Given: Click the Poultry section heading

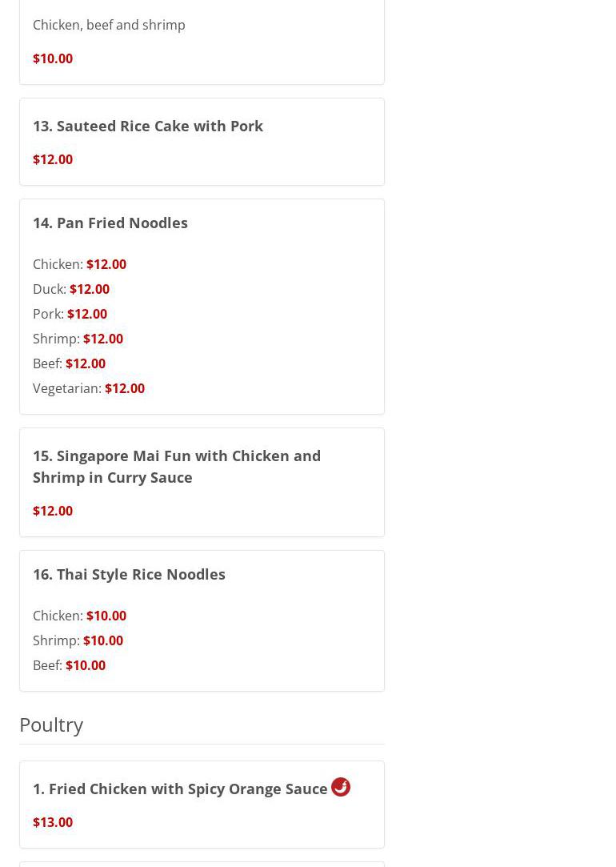Looking at the screenshot, I should (x=51, y=724).
